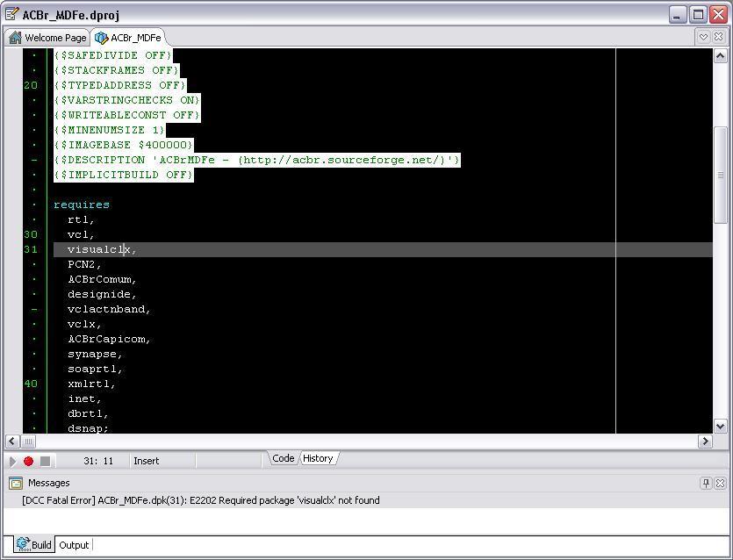Click the horizontal scrollbar thumb
Image resolution: width=733 pixels, height=560 pixels.
click(x=28, y=442)
